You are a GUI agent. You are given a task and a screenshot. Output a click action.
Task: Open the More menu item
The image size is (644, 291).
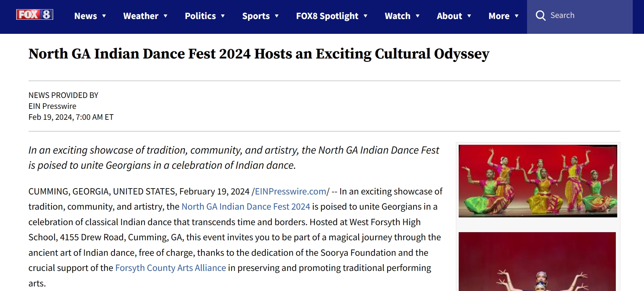[x=499, y=16]
